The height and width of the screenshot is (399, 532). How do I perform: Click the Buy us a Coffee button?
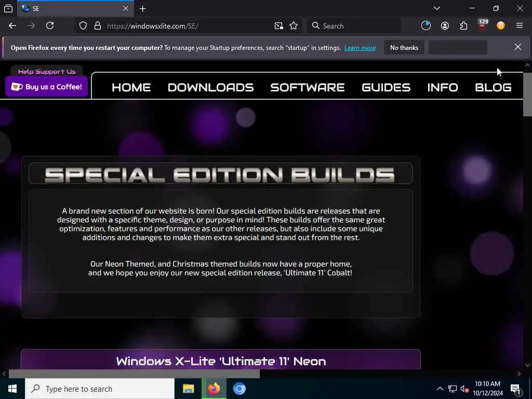coord(46,87)
